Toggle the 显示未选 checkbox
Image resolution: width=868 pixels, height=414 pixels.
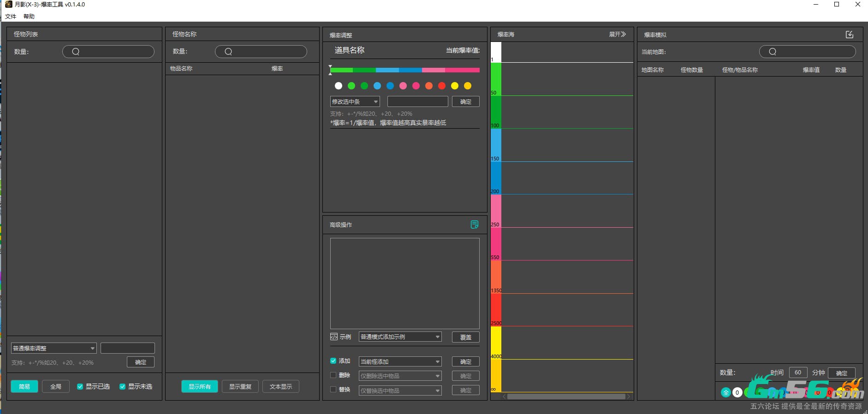(123, 386)
